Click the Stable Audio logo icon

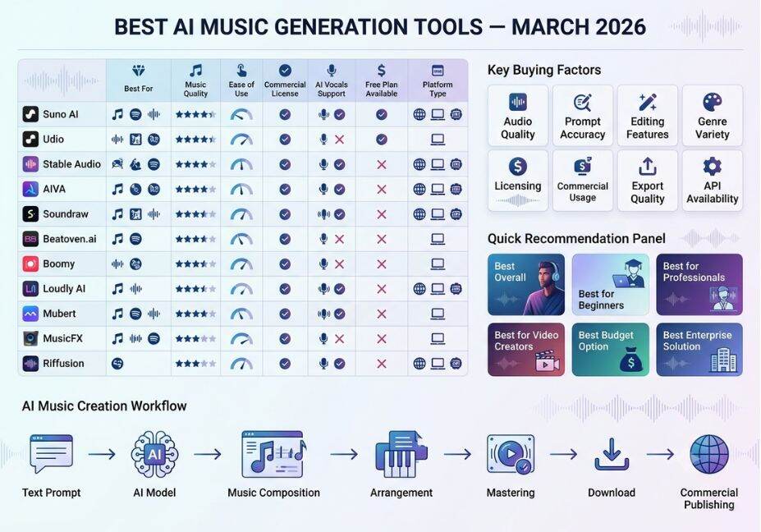(30, 164)
